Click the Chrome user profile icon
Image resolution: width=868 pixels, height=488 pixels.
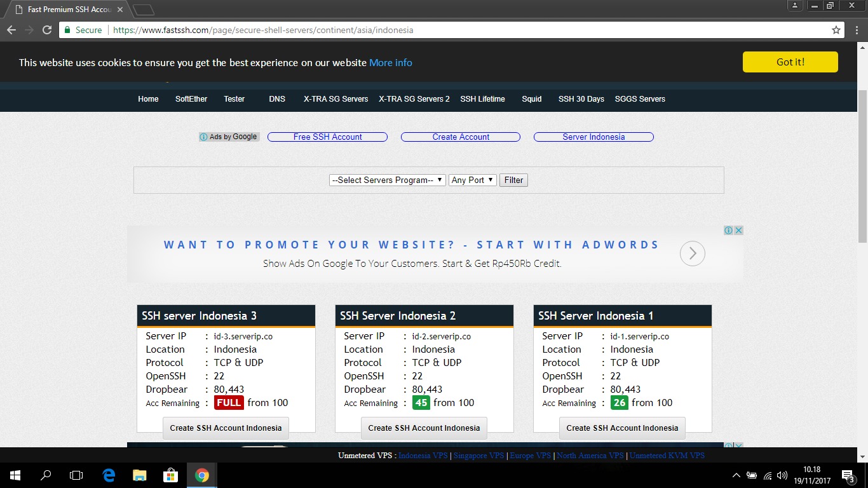click(x=795, y=6)
